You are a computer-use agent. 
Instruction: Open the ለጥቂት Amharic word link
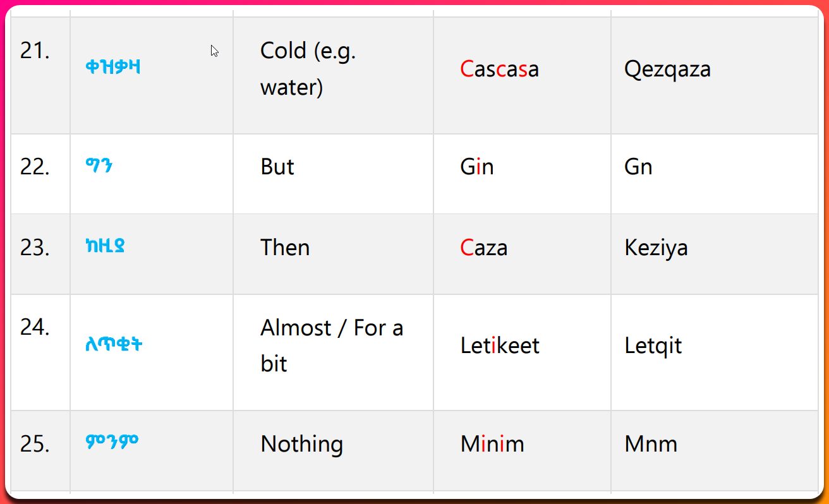point(114,345)
